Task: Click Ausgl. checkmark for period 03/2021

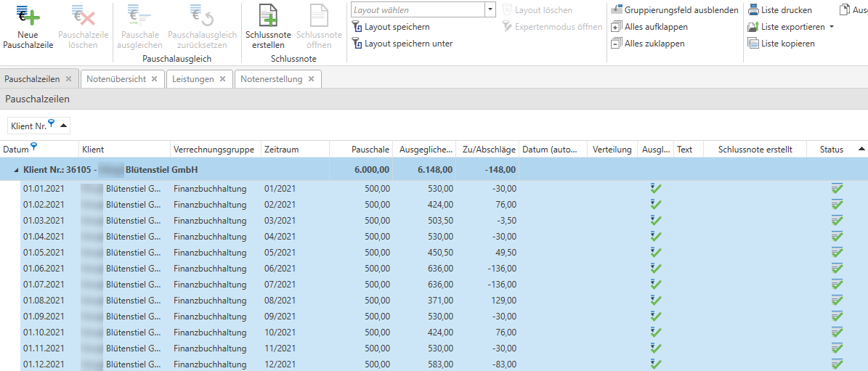Action: click(x=657, y=221)
